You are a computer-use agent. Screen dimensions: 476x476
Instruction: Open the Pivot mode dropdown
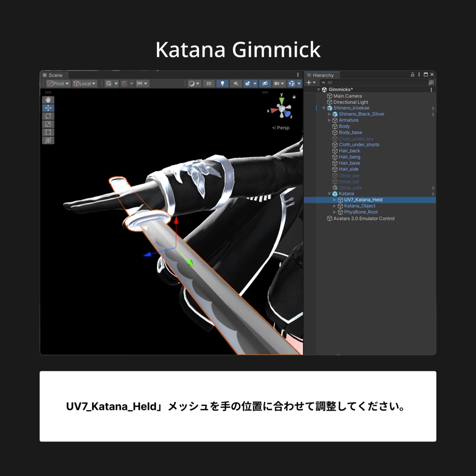point(59,84)
